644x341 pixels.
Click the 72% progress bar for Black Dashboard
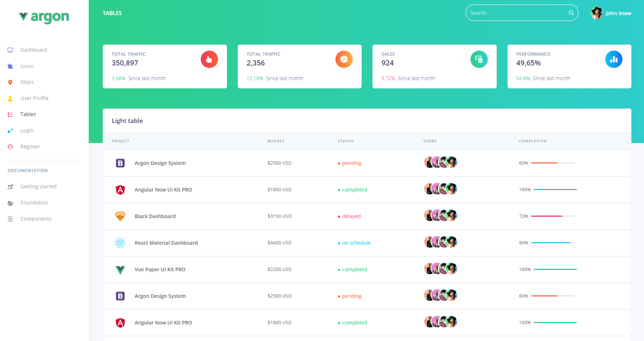click(553, 216)
